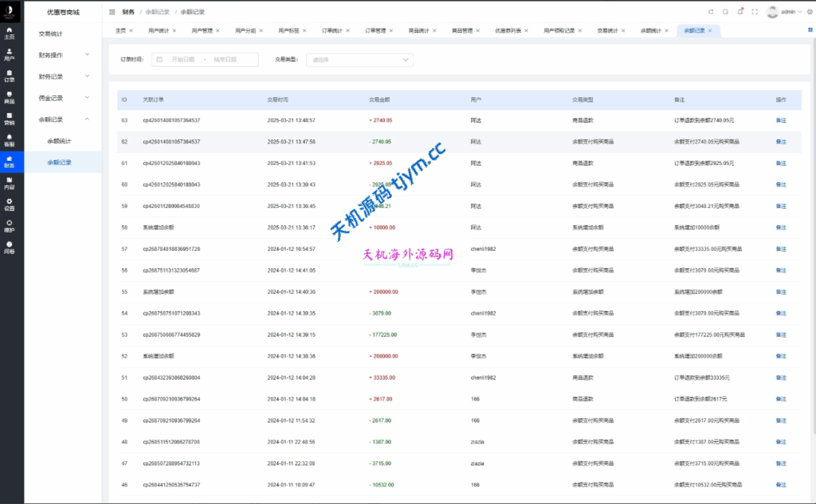The image size is (816, 504).
Task: Click the 开始日期 start date field
Action: 182,60
